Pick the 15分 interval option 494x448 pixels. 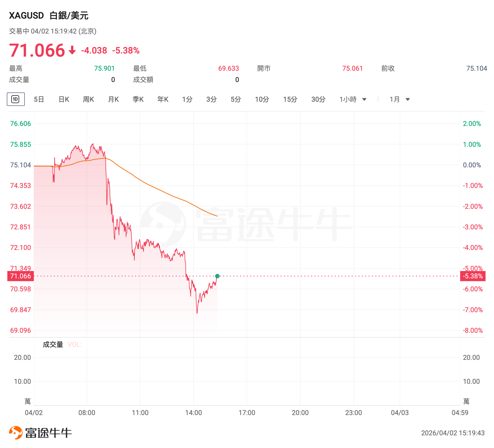point(290,99)
